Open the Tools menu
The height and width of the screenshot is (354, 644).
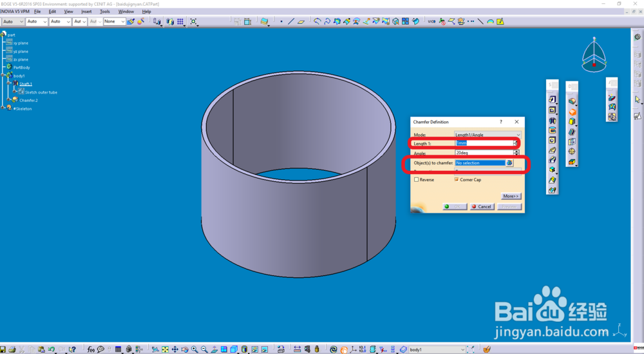[105, 12]
